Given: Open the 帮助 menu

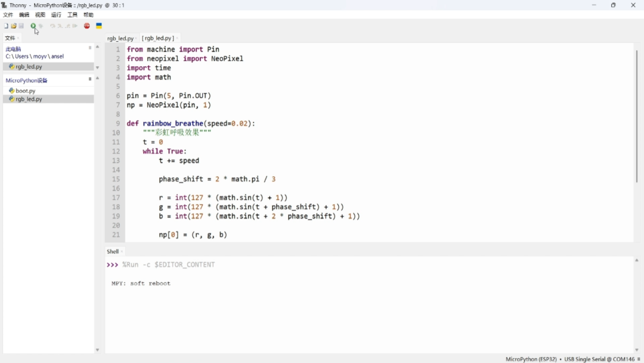Looking at the screenshot, I should coord(88,15).
